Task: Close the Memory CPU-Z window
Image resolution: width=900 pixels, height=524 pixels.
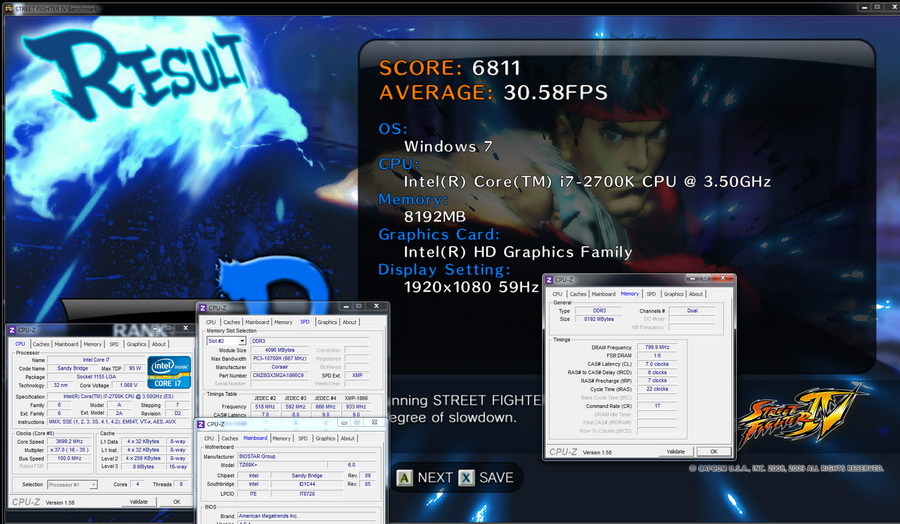Action: pos(722,278)
